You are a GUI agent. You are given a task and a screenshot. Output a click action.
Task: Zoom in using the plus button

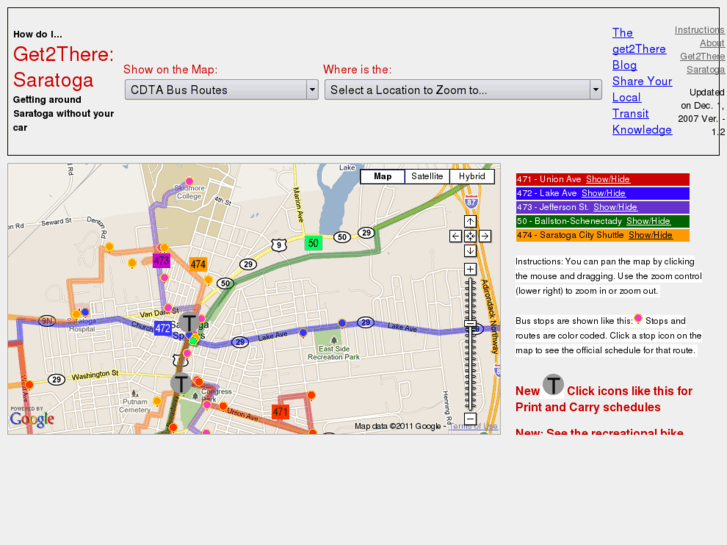click(470, 269)
